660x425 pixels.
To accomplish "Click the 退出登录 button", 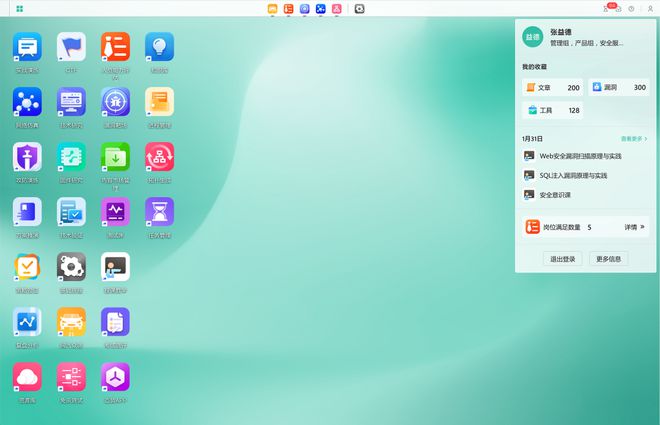I will pos(563,259).
